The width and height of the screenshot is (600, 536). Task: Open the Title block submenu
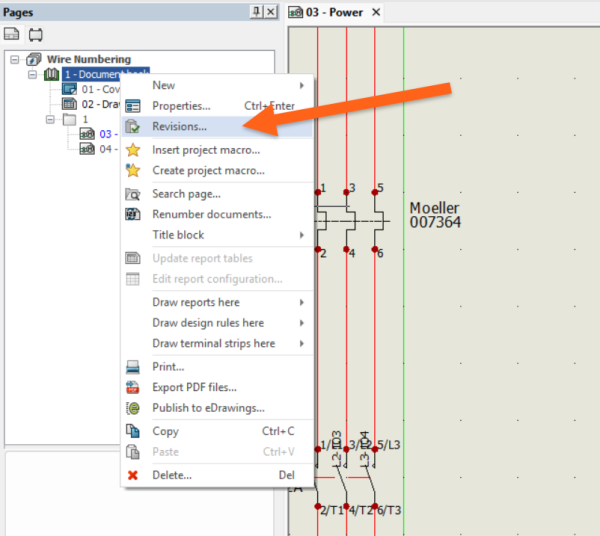tap(217, 235)
